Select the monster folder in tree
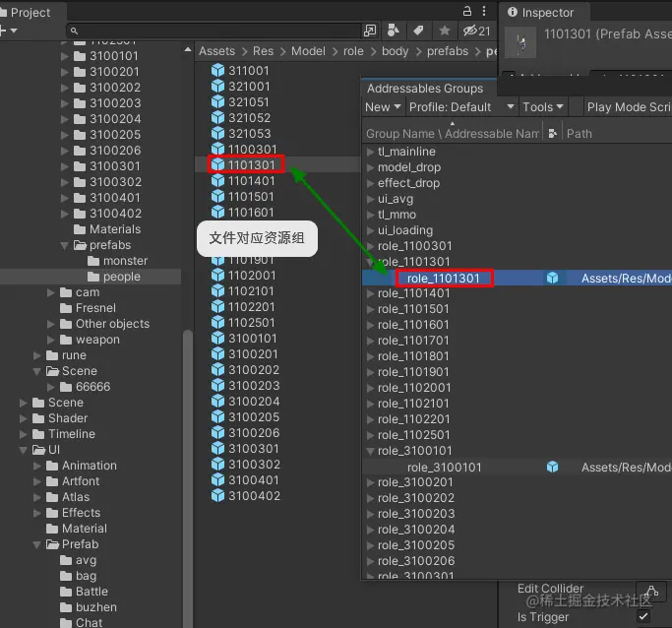The width and height of the screenshot is (672, 628). tap(117, 261)
